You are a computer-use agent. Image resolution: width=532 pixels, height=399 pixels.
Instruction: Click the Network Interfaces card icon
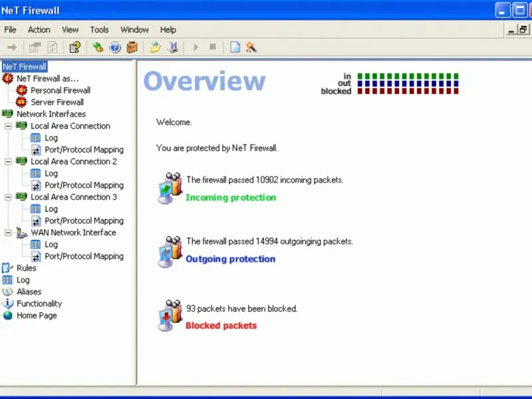pyautogui.click(x=7, y=114)
